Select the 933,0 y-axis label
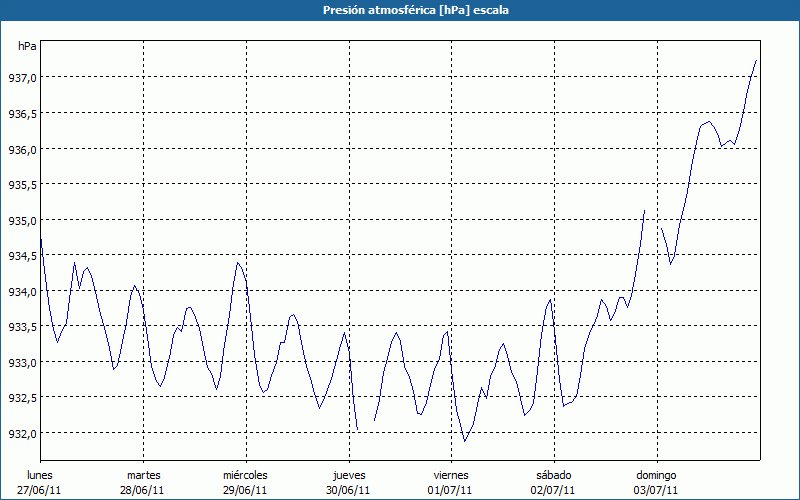Image resolution: width=800 pixels, height=500 pixels. [22, 362]
